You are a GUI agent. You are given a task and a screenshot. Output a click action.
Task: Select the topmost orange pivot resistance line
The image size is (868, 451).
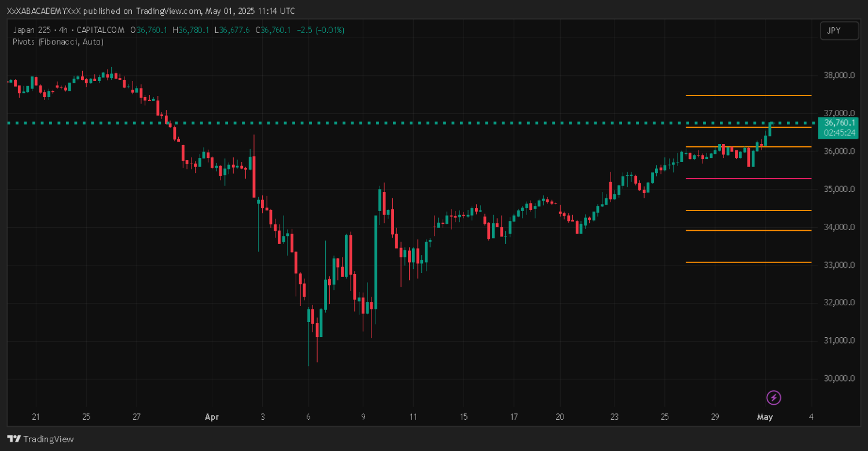pyautogui.click(x=748, y=95)
